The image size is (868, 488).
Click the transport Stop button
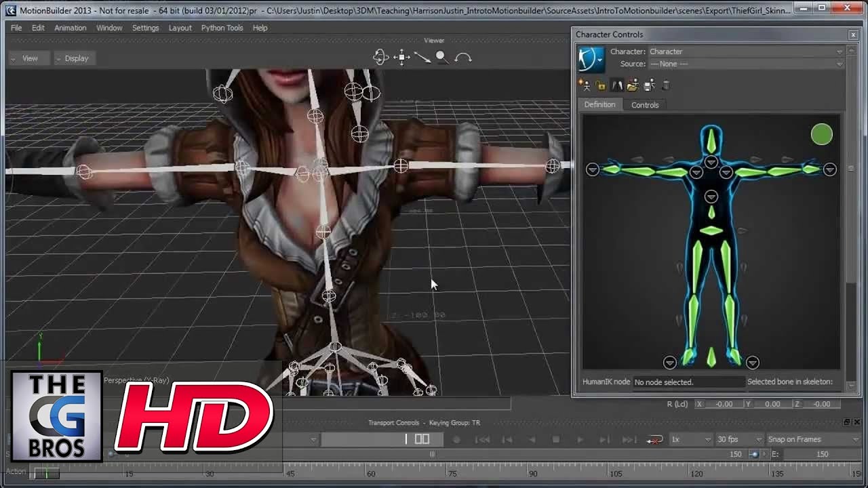[555, 439]
